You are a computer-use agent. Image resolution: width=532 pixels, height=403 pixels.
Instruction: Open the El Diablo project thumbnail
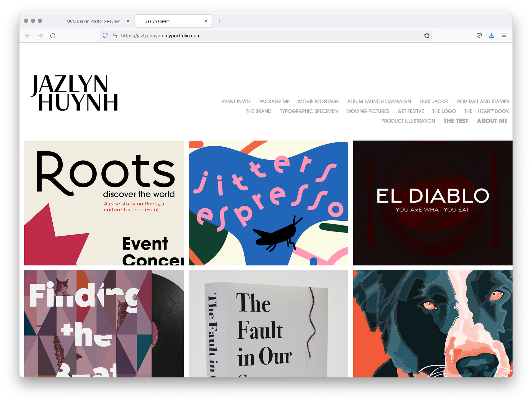pyautogui.click(x=433, y=203)
